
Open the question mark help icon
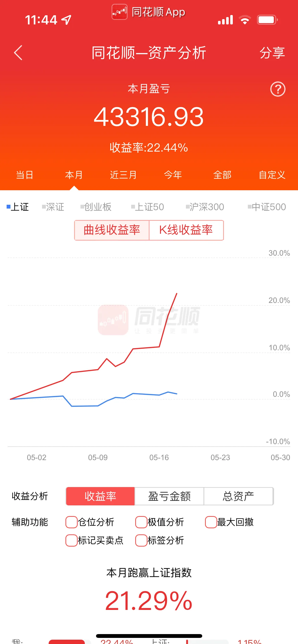(278, 89)
